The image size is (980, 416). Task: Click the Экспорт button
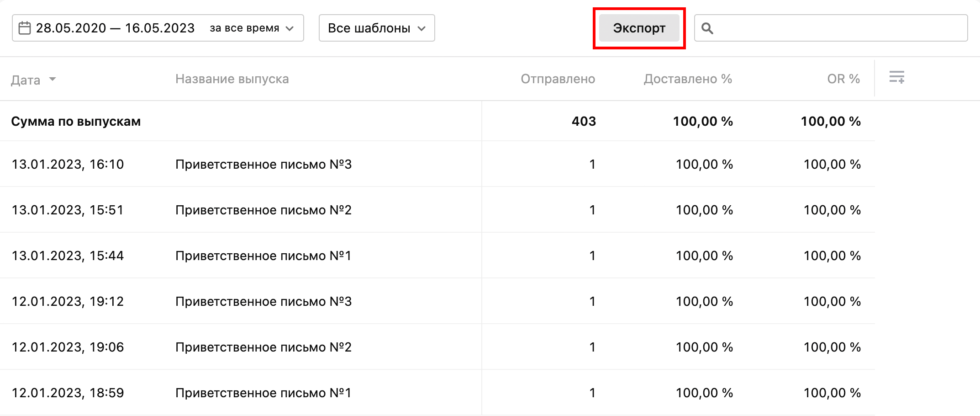coord(639,28)
